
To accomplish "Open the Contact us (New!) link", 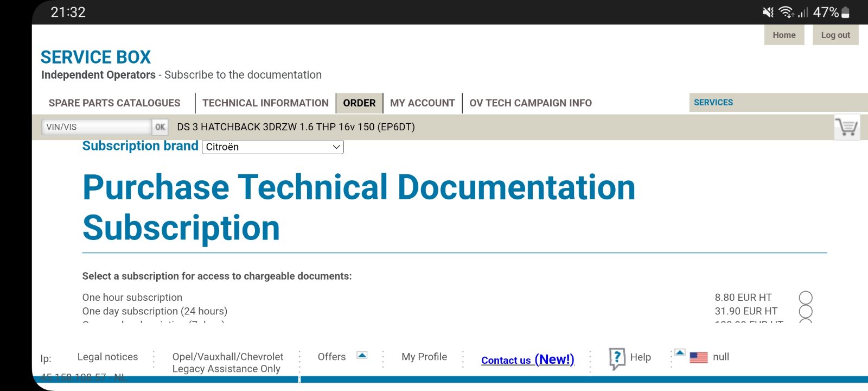I will click(x=528, y=360).
